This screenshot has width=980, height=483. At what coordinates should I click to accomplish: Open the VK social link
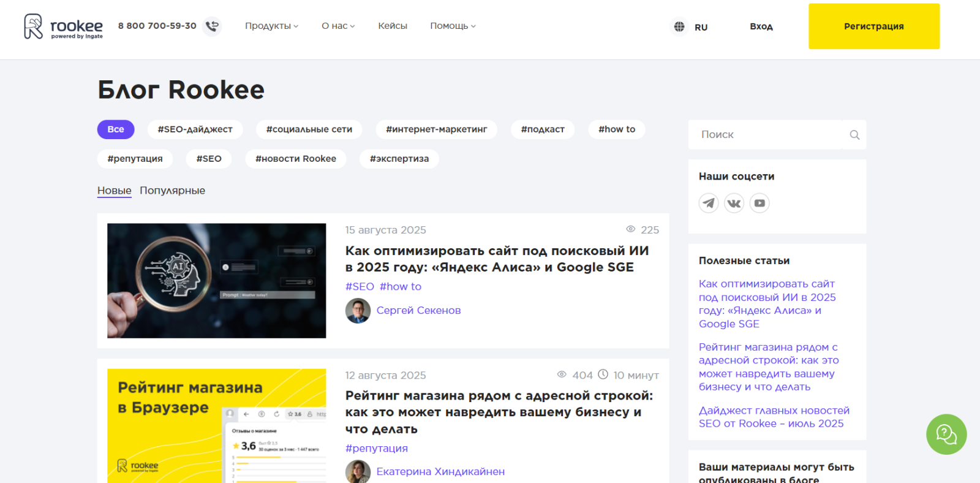pyautogui.click(x=734, y=203)
